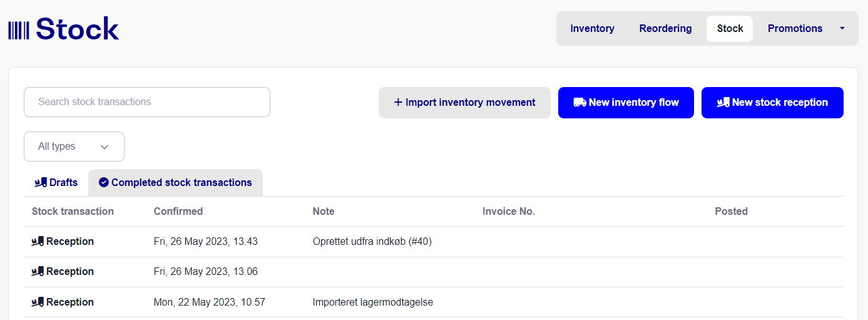
Task: Click the plus icon on Import inventory movement
Action: (398, 102)
